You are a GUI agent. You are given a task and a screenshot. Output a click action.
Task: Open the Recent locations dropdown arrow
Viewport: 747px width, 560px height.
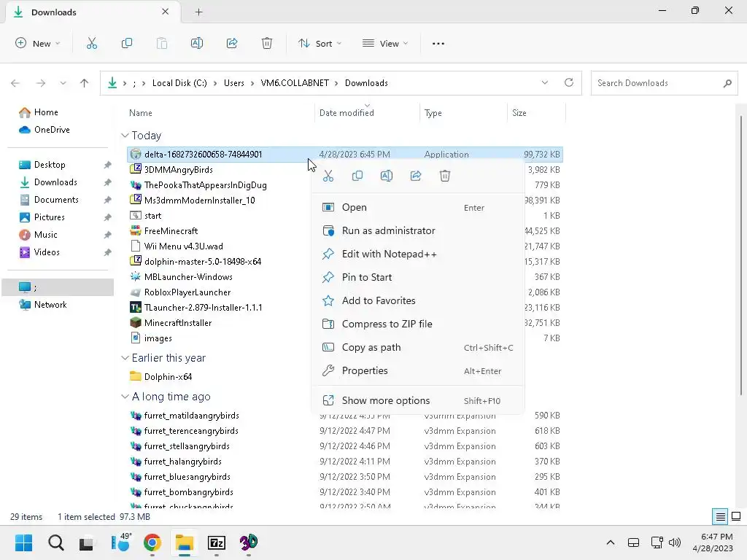pos(63,83)
